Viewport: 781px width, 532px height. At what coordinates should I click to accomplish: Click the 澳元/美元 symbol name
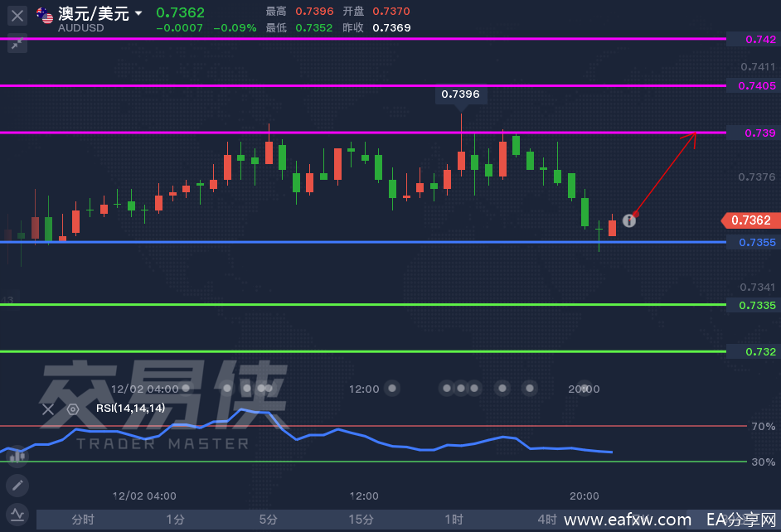coord(94,13)
